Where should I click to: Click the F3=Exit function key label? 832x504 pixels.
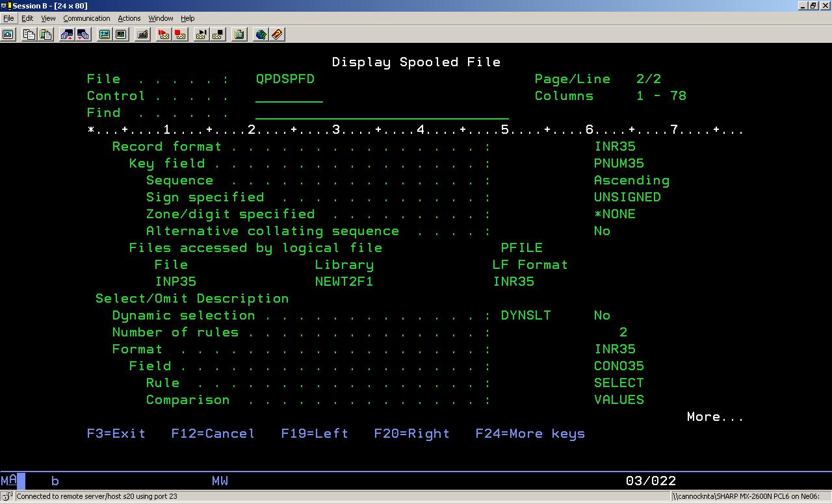116,433
